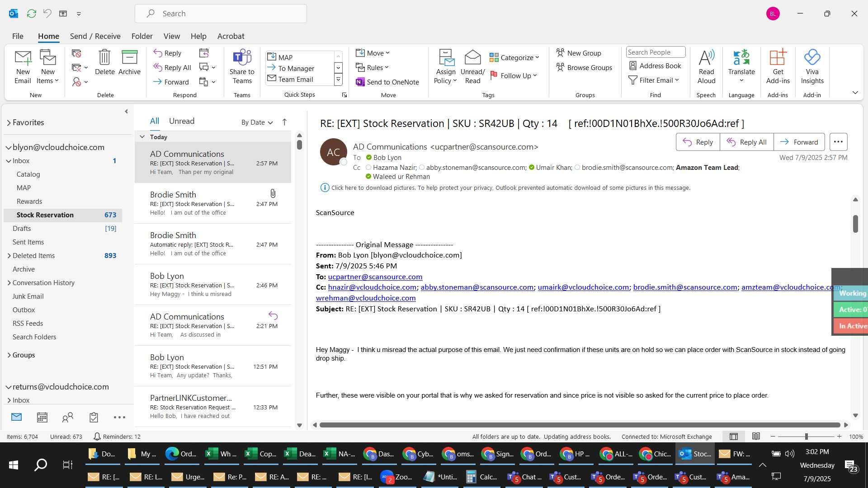Adjust the zoom slider handle

click(806, 436)
